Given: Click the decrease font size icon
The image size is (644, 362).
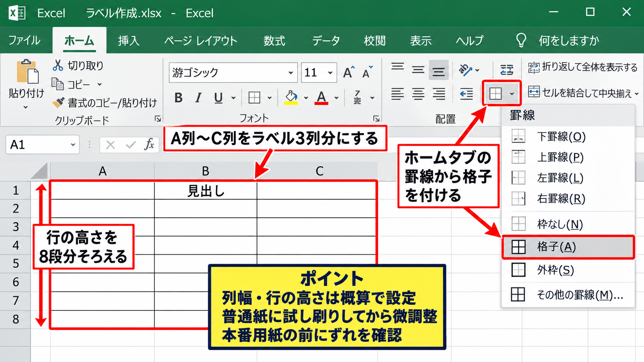Looking at the screenshot, I should [x=367, y=72].
